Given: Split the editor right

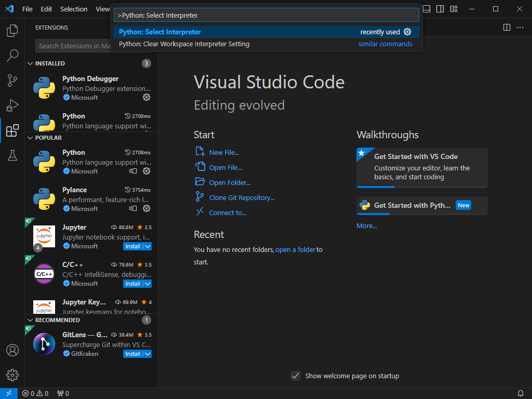Looking at the screenshot, I should tap(507, 27).
